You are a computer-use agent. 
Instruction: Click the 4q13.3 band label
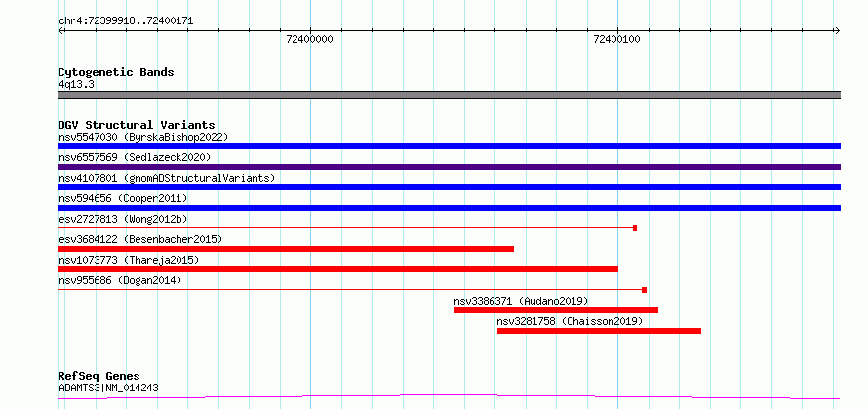click(76, 84)
